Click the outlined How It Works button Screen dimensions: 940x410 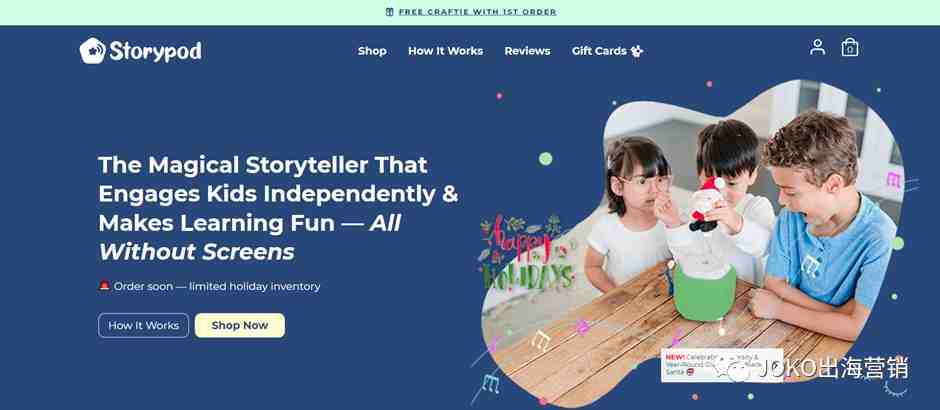[x=143, y=325]
